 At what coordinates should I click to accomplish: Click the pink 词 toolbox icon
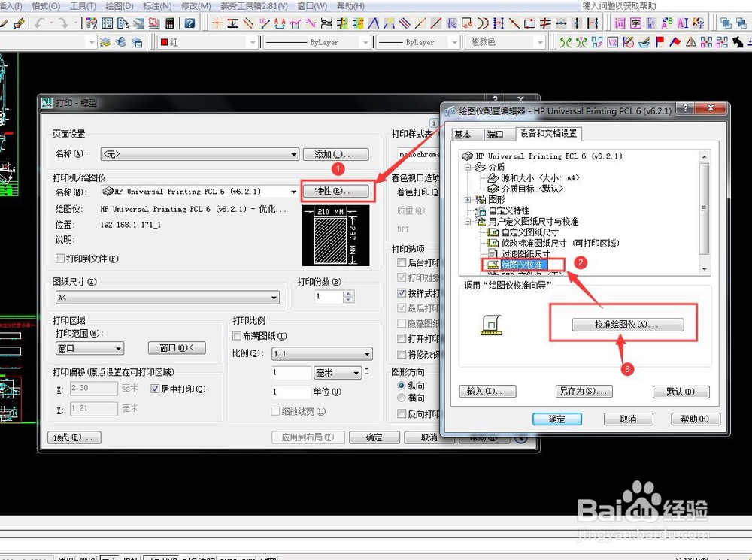(620, 23)
